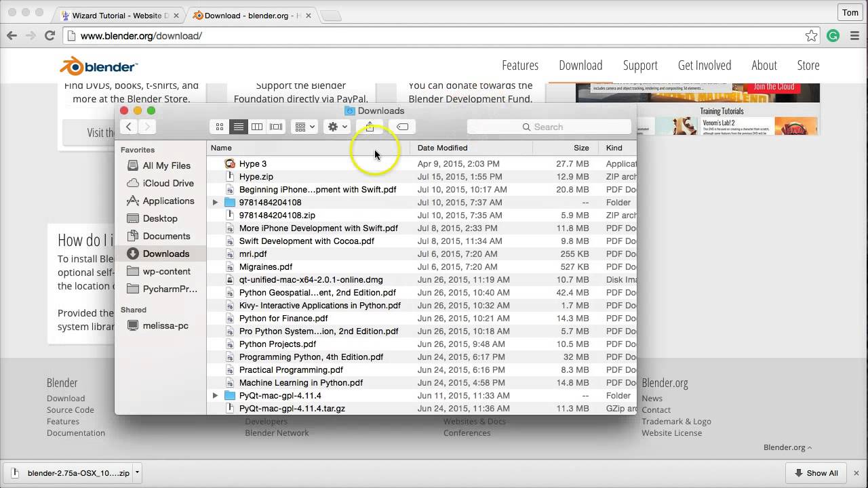This screenshot has width=868, height=488.
Task: Open Features in Blender navigation
Action: pos(520,65)
